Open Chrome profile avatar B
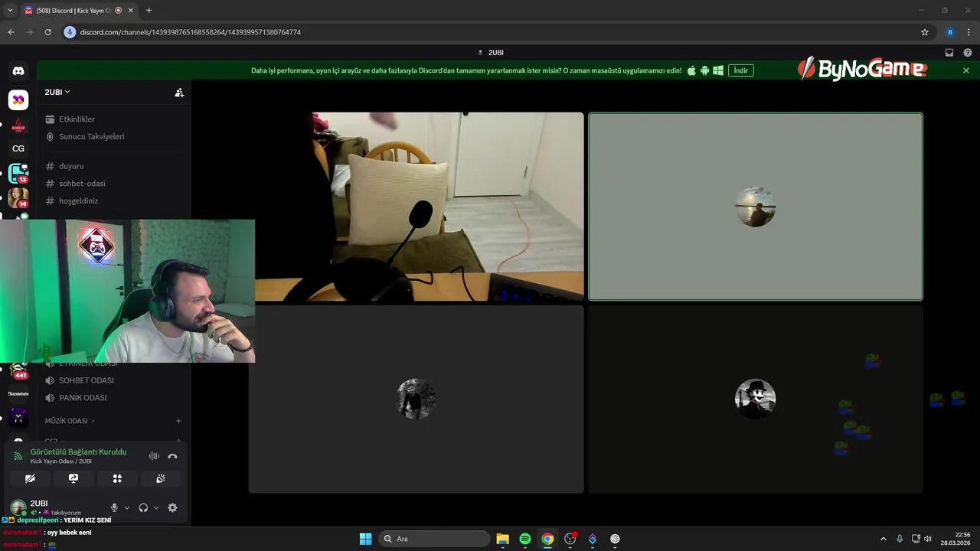Image resolution: width=980 pixels, height=551 pixels. (950, 32)
